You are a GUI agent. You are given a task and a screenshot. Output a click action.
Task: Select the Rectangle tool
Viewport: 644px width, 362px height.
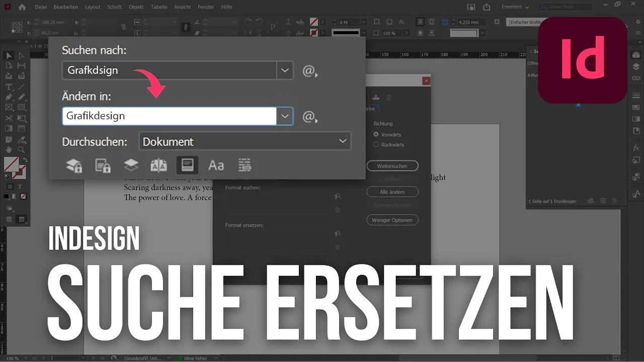tap(22, 108)
